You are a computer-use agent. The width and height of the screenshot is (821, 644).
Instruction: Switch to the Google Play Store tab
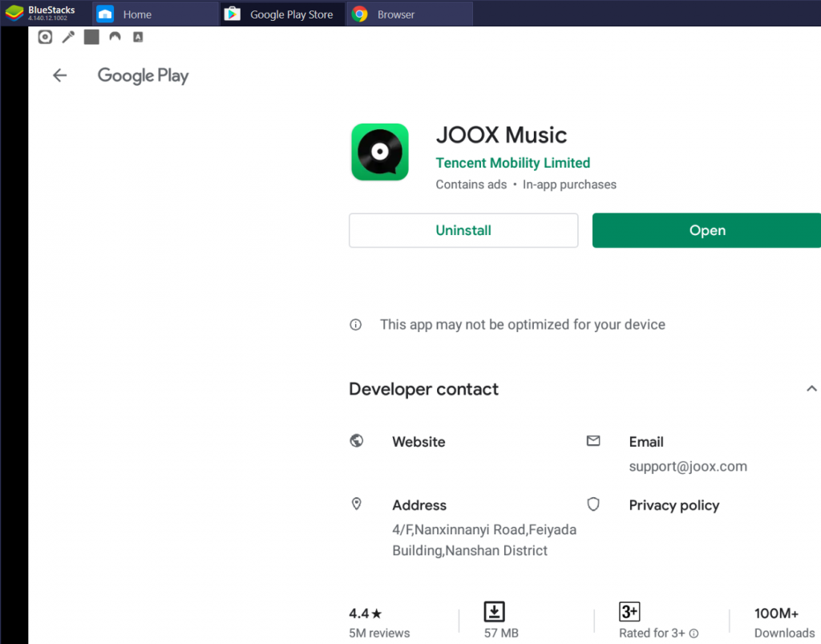coord(283,14)
